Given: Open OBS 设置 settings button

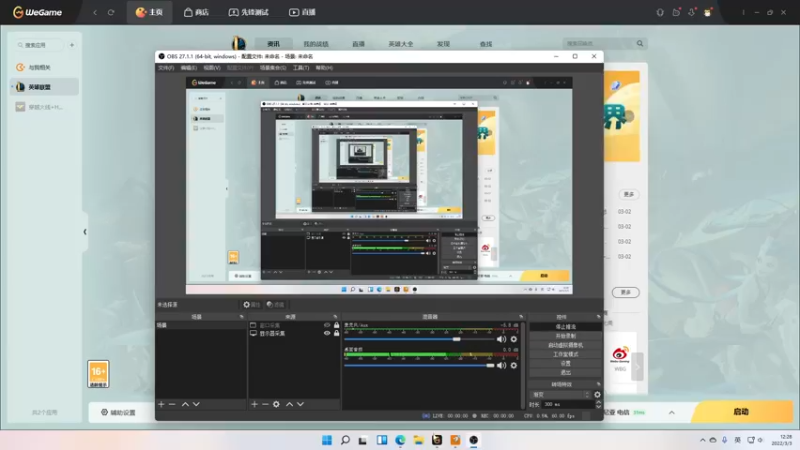Looking at the screenshot, I should tap(565, 363).
